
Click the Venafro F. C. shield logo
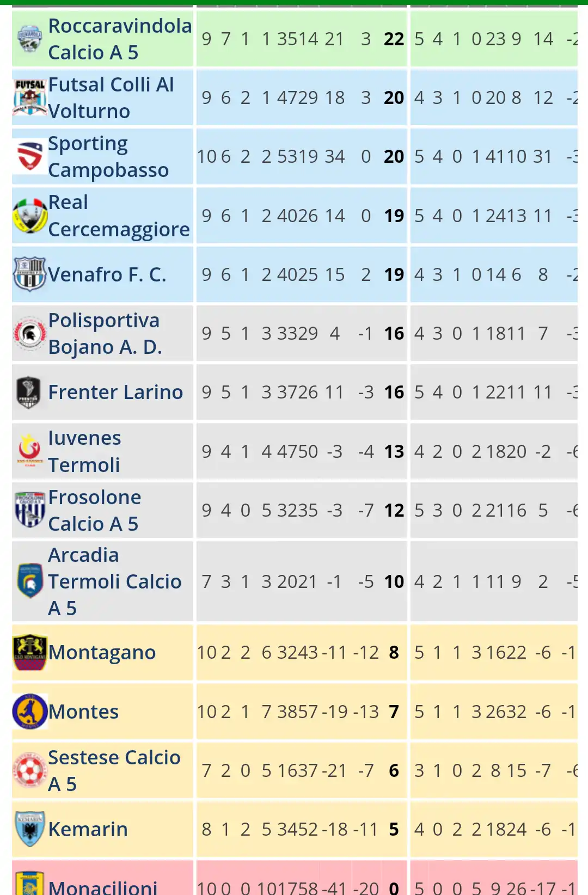pos(30,274)
